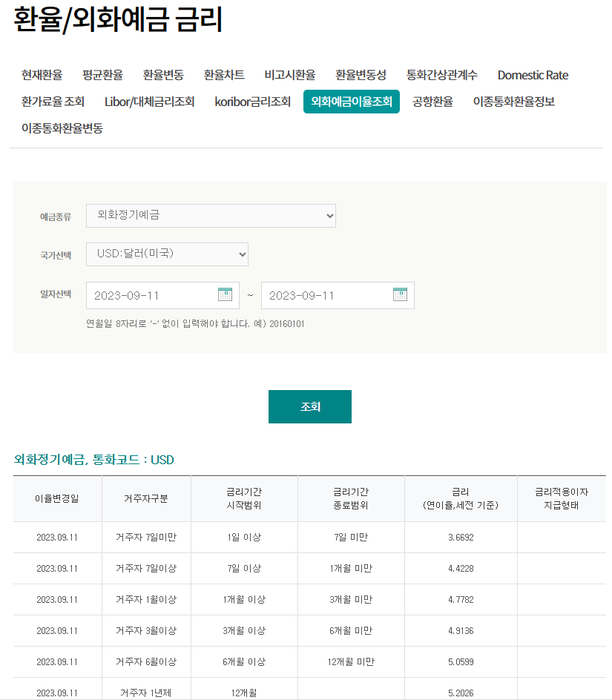
Task: Click the rate value 4.4228
Action: [x=461, y=569]
